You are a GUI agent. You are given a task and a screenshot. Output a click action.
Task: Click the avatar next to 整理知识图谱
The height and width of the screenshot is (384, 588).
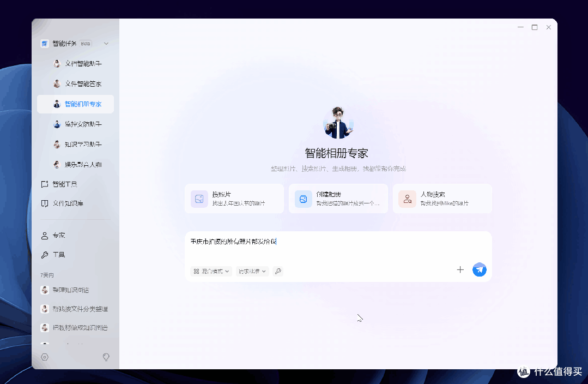(45, 290)
